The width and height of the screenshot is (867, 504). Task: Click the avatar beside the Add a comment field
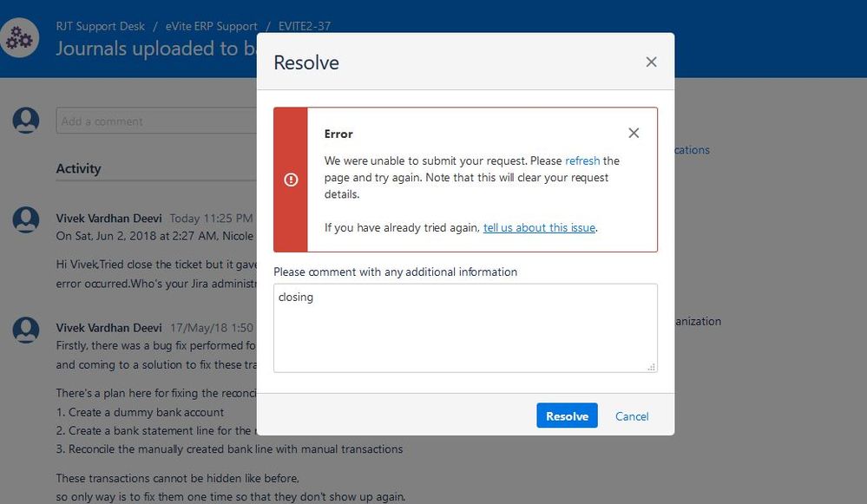coord(25,121)
